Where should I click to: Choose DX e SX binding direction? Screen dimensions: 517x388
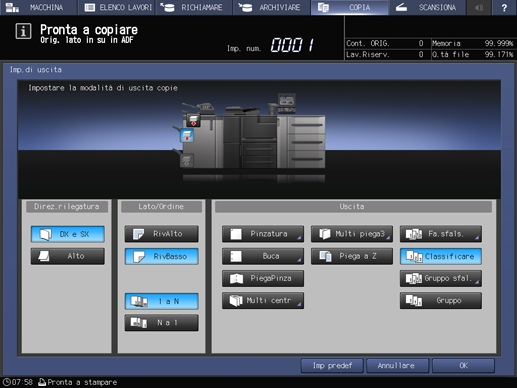[68, 234]
